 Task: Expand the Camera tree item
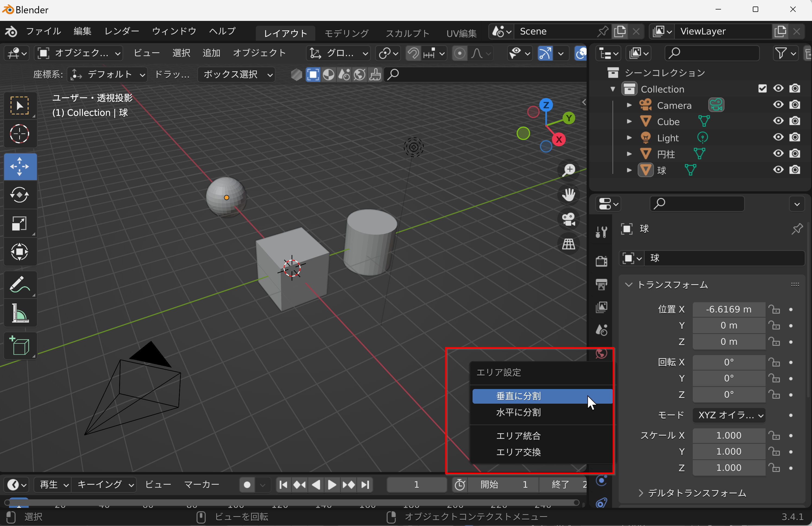coord(629,105)
